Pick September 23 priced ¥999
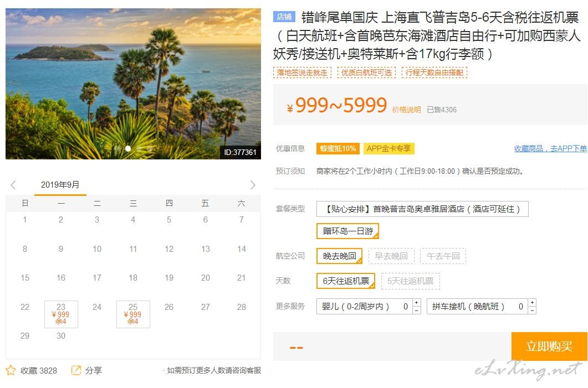 point(61,314)
